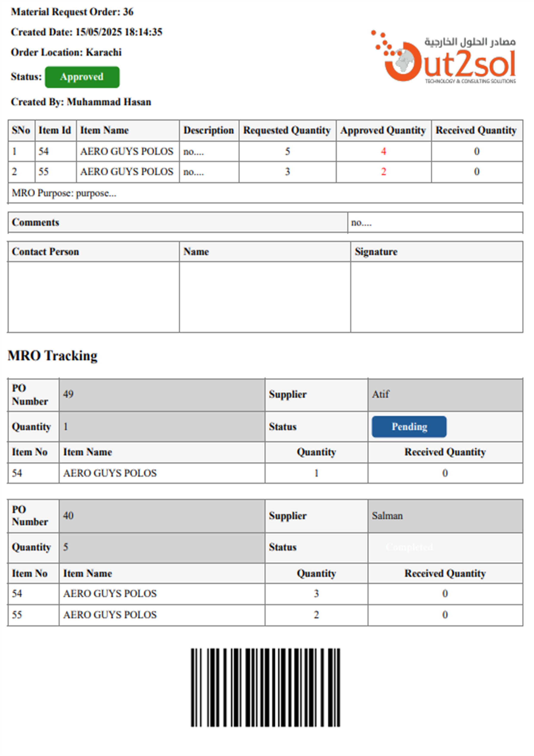Click received quantity 0 in SNo 2 row

[x=477, y=172]
